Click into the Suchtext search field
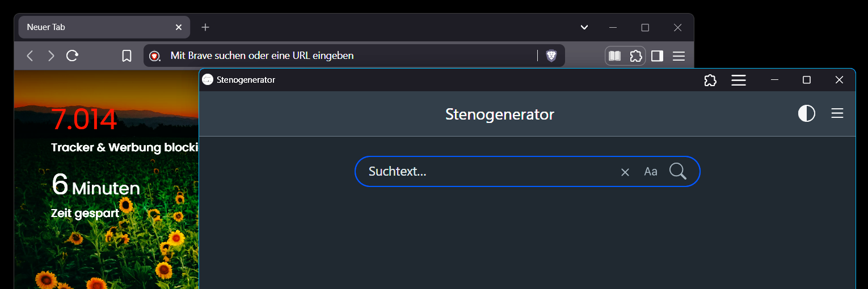This screenshot has height=289, width=868. pos(488,171)
